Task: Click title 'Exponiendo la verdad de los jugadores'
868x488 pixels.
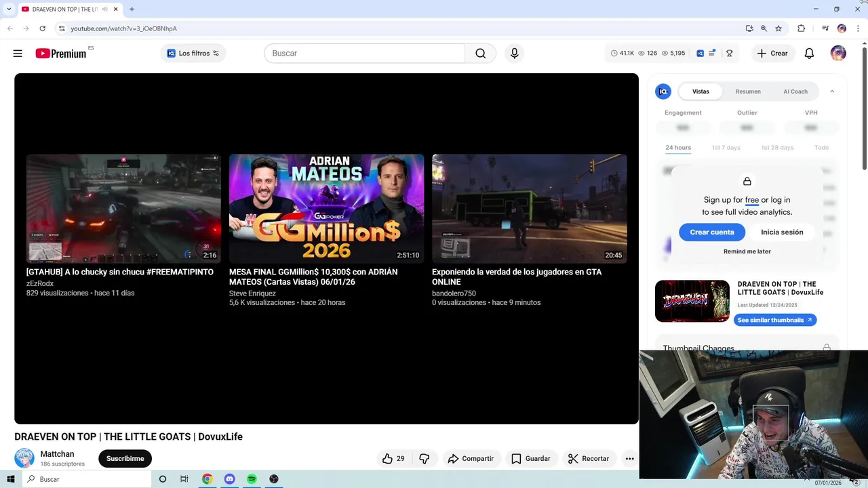Action: (517, 277)
